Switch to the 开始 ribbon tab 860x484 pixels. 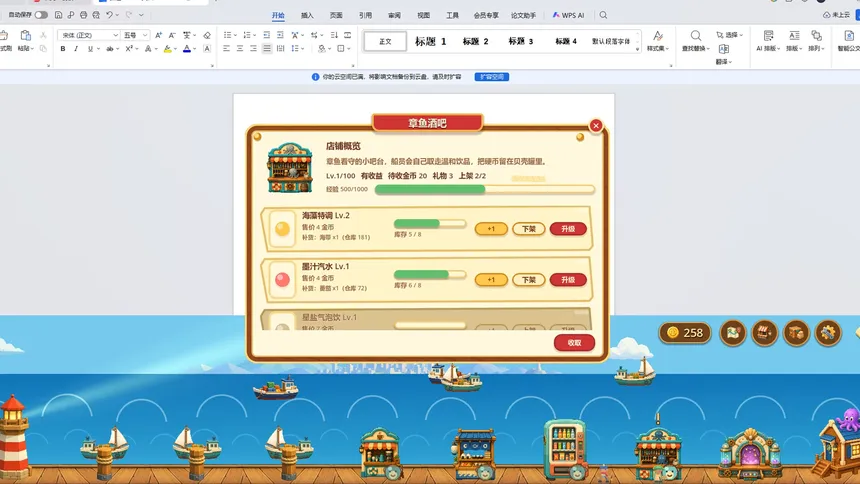pyautogui.click(x=278, y=15)
